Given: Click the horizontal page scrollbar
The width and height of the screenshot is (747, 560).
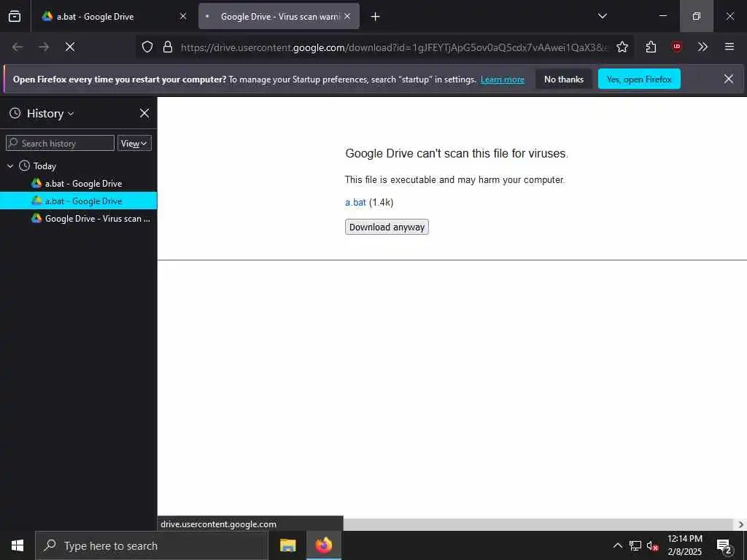Looking at the screenshot, I should click(x=538, y=524).
